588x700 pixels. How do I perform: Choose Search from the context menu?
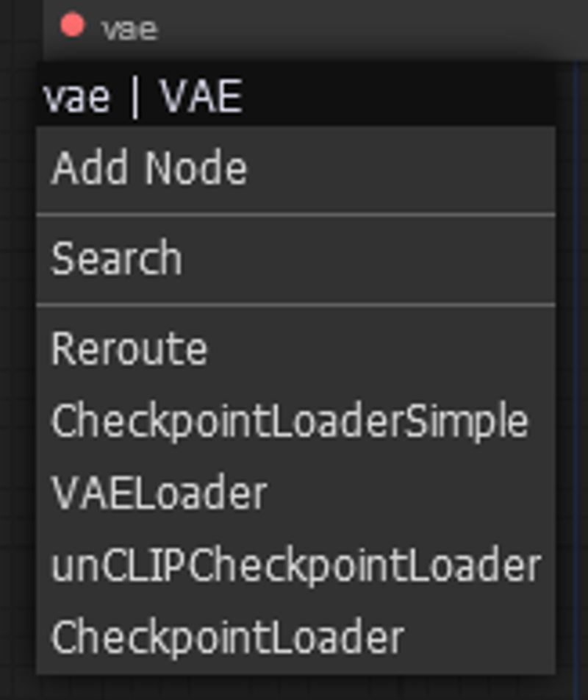click(x=295, y=260)
